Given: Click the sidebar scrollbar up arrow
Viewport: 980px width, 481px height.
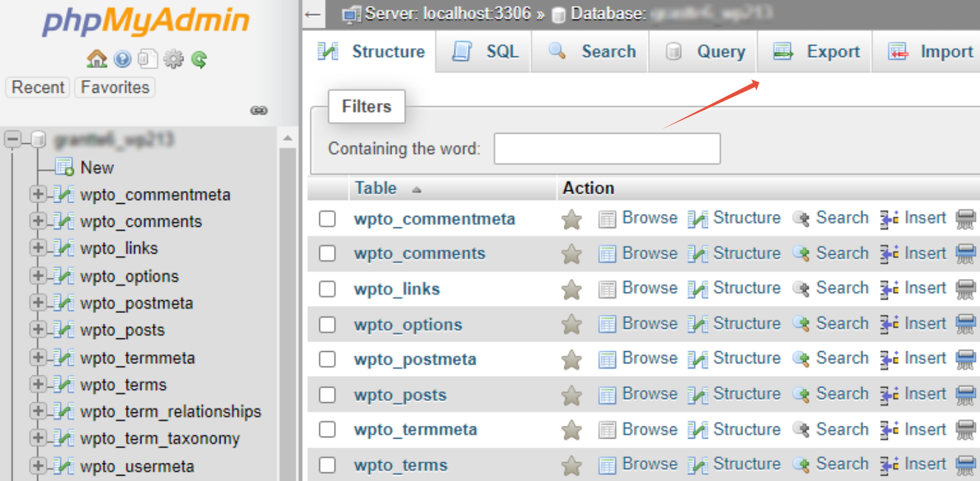Looking at the screenshot, I should pyautogui.click(x=288, y=139).
